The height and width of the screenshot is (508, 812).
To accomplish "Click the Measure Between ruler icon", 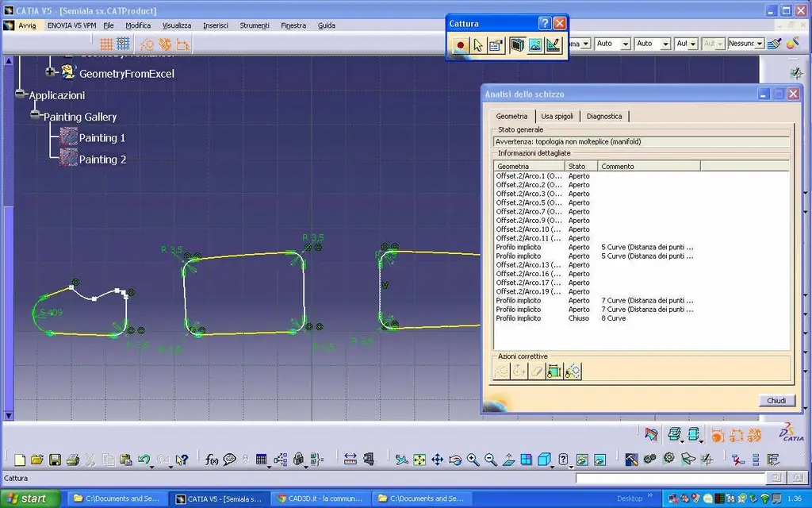I will pyautogui.click(x=350, y=460).
